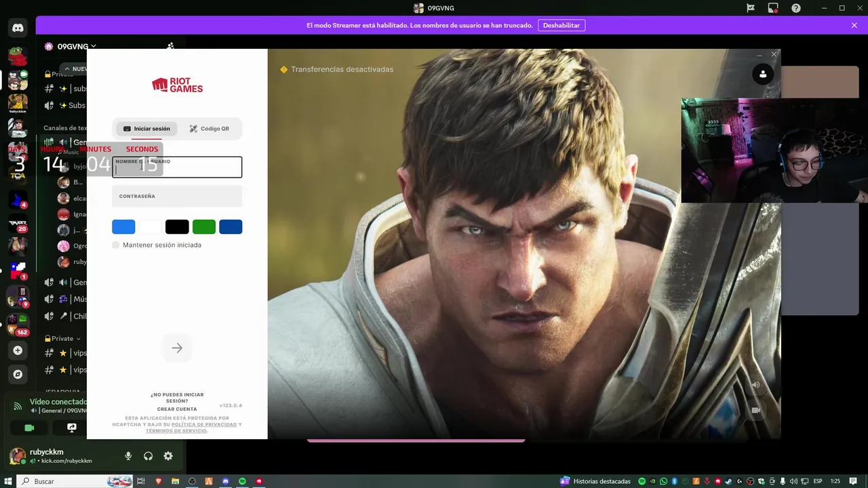Switch to the Código QR tab
Viewport: 868px width, 488px height.
pyautogui.click(x=209, y=129)
